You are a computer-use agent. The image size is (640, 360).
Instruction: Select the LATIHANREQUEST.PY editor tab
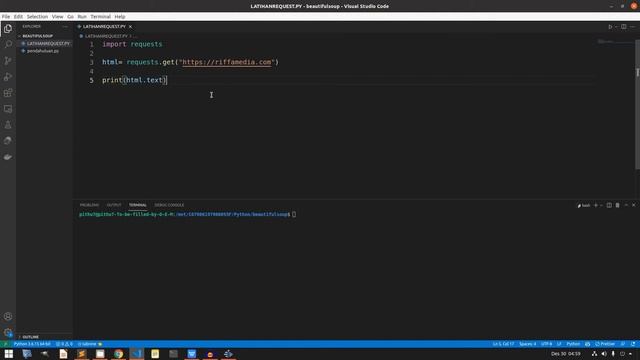point(104,27)
